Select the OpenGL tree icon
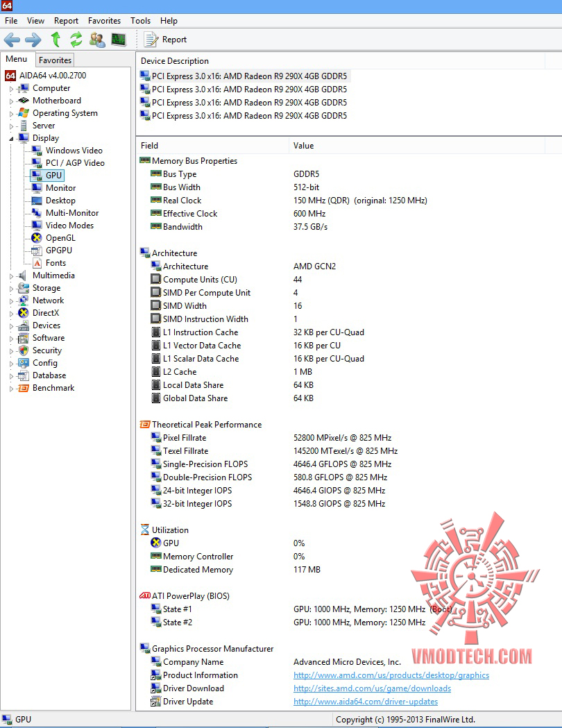The height and width of the screenshot is (728, 562). [x=36, y=238]
